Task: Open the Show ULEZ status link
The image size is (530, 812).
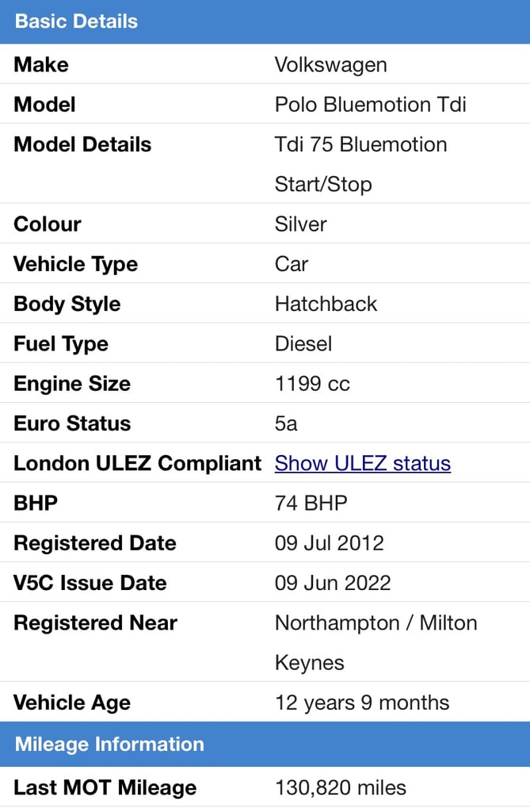Action: click(362, 463)
